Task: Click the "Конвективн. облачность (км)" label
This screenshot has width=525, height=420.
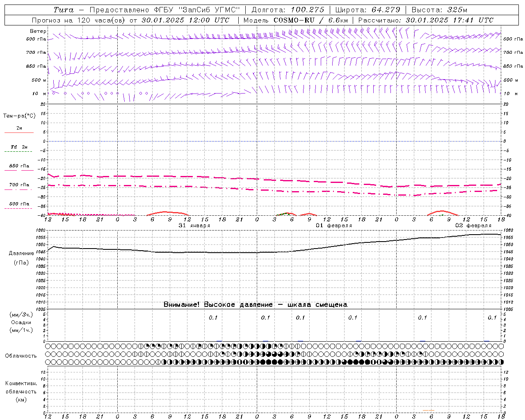Action: 21,392
